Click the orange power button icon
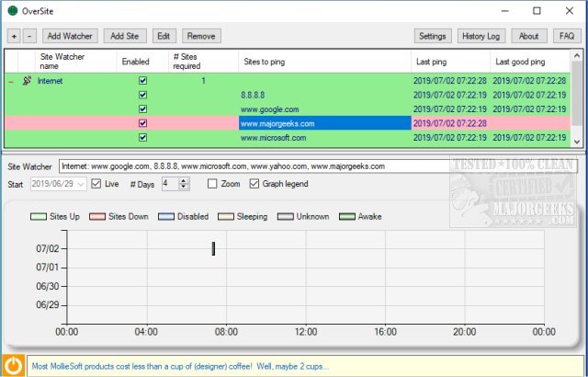Image resolution: width=588 pixels, height=377 pixels. 13,365
